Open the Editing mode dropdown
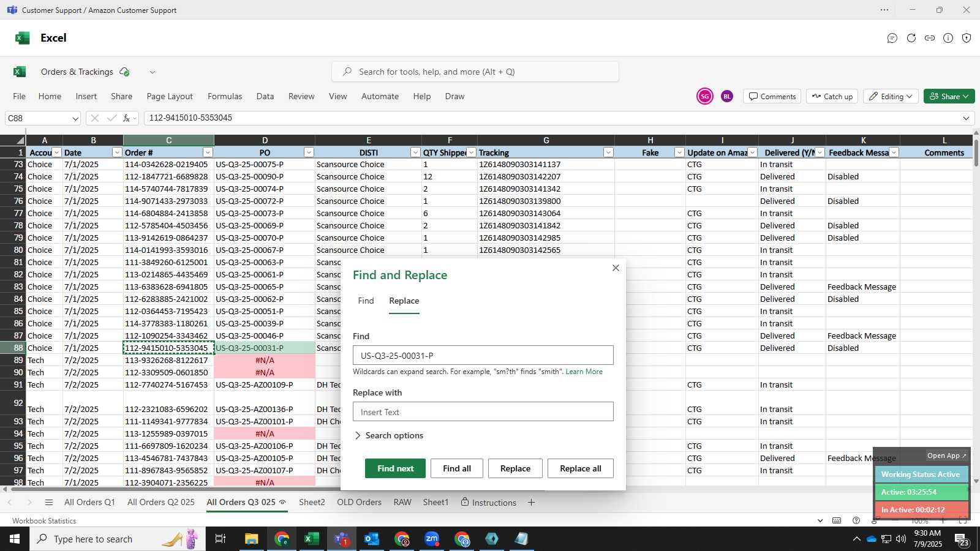 [x=891, y=96]
